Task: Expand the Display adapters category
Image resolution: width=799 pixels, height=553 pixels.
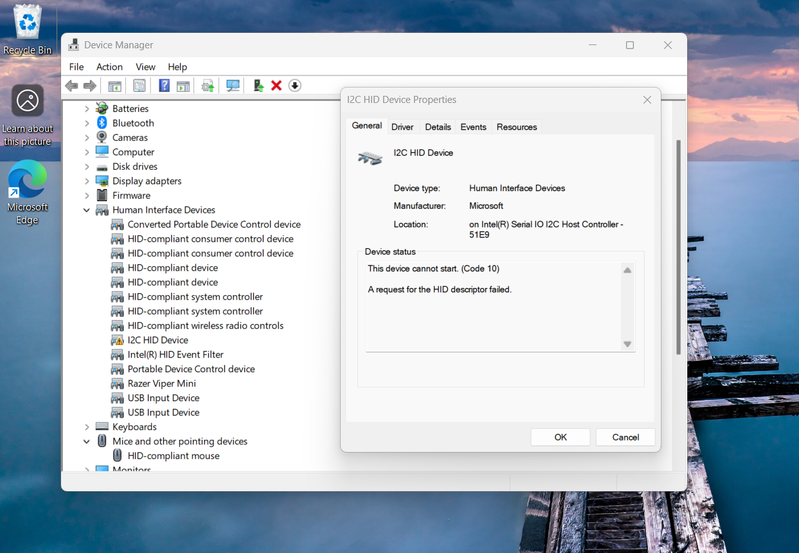Action: pyautogui.click(x=87, y=181)
